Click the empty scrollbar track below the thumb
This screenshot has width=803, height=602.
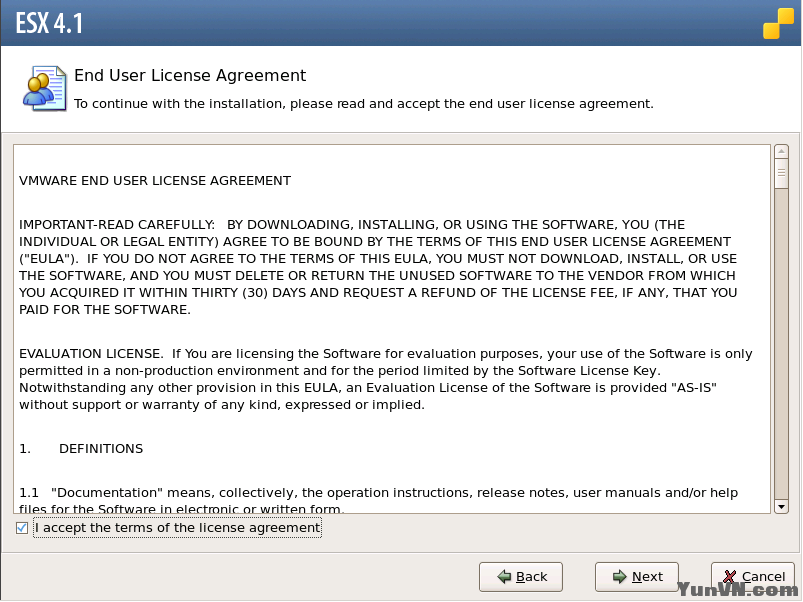click(781, 350)
